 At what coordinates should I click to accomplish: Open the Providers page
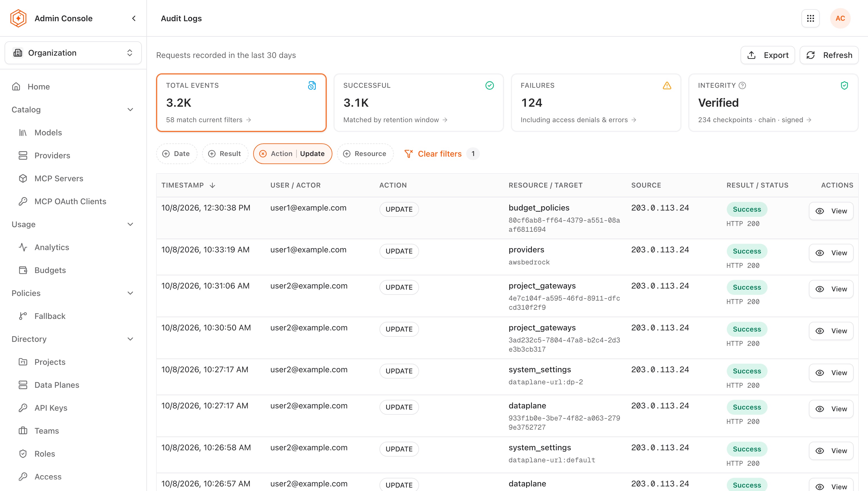tap(73, 155)
